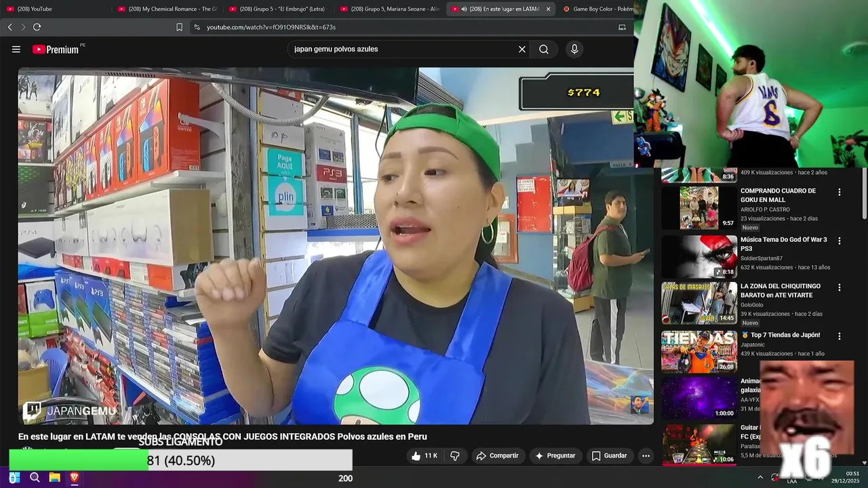Open the Tiendas 26:08 thumbnail
This screenshot has height=488, width=868.
coord(699,352)
